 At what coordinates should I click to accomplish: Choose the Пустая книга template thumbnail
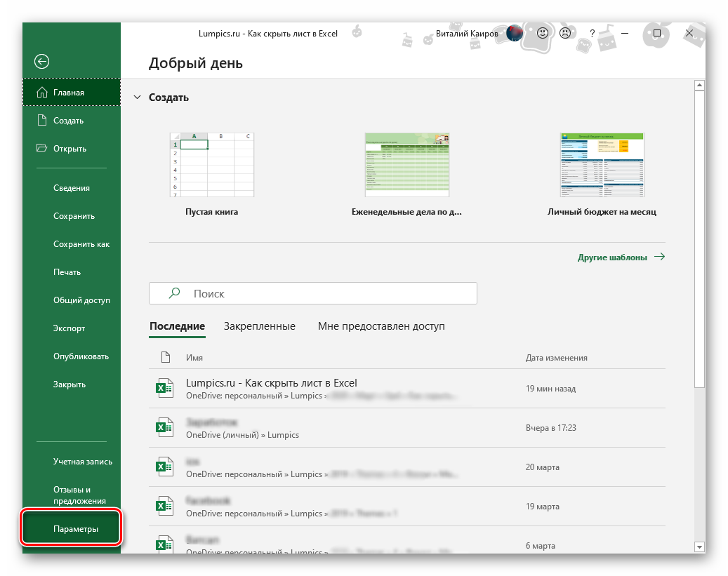click(211, 165)
